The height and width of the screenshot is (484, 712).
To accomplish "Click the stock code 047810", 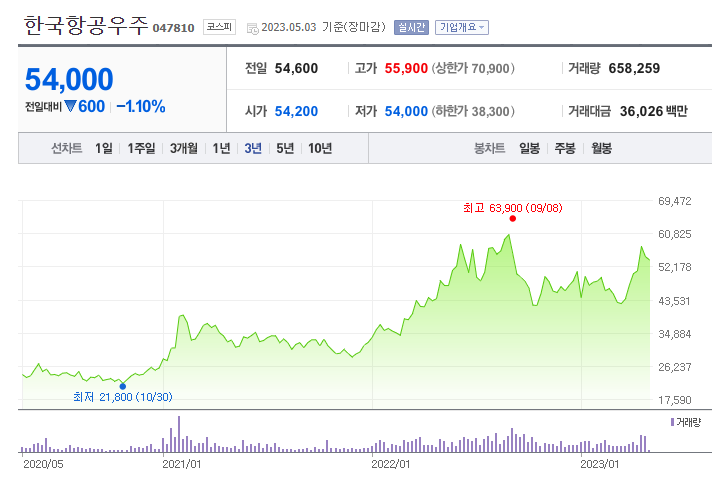I will pyautogui.click(x=173, y=28).
